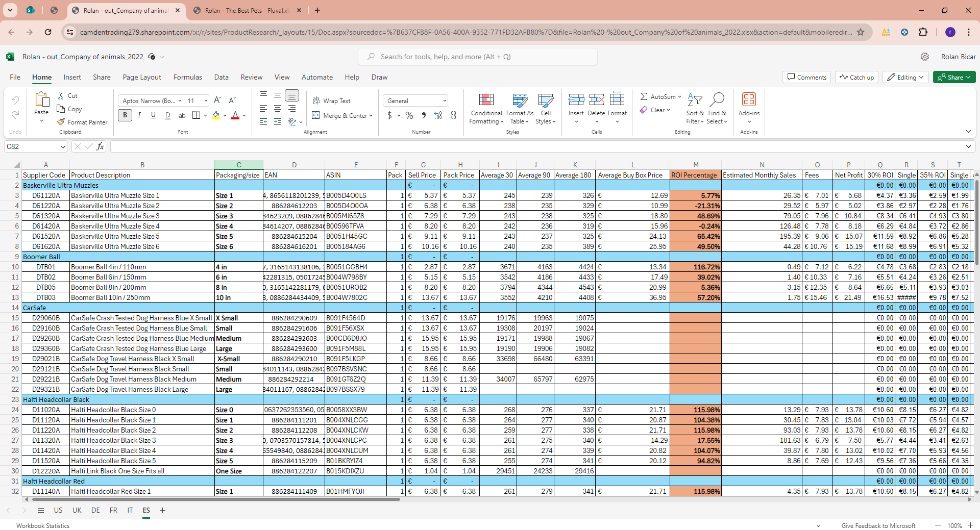Expand Merge & Center options
The height and width of the screenshot is (530, 980).
click(x=371, y=116)
